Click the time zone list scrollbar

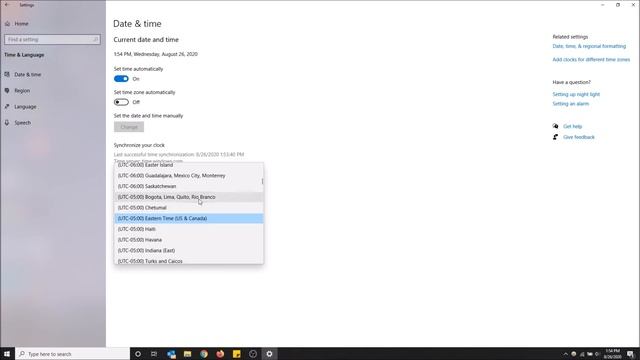[262, 181]
